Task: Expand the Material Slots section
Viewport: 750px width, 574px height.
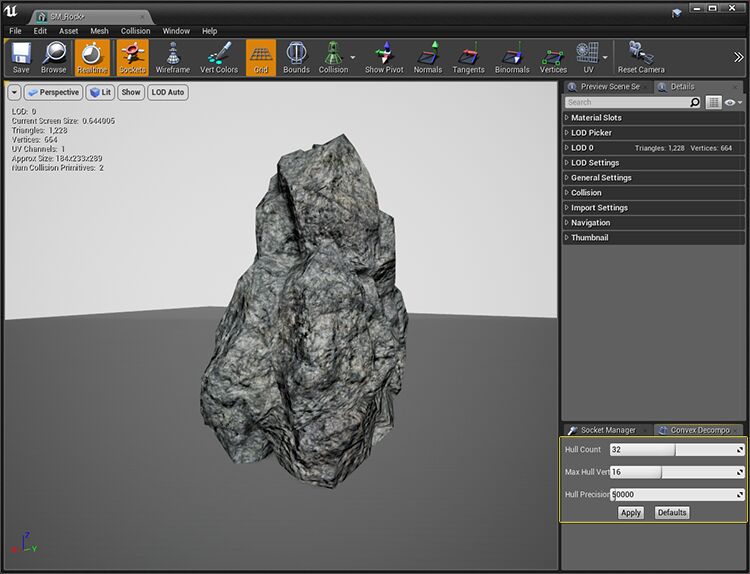Action: [x=596, y=118]
